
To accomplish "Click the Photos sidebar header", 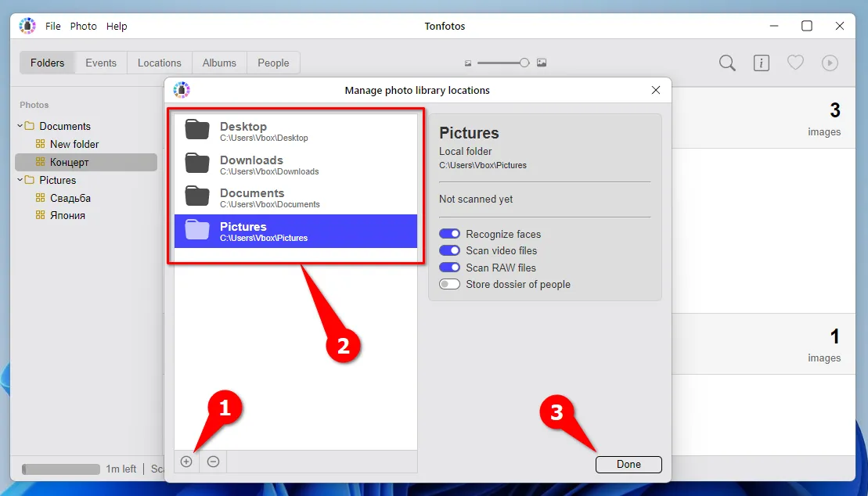I will 34,105.
